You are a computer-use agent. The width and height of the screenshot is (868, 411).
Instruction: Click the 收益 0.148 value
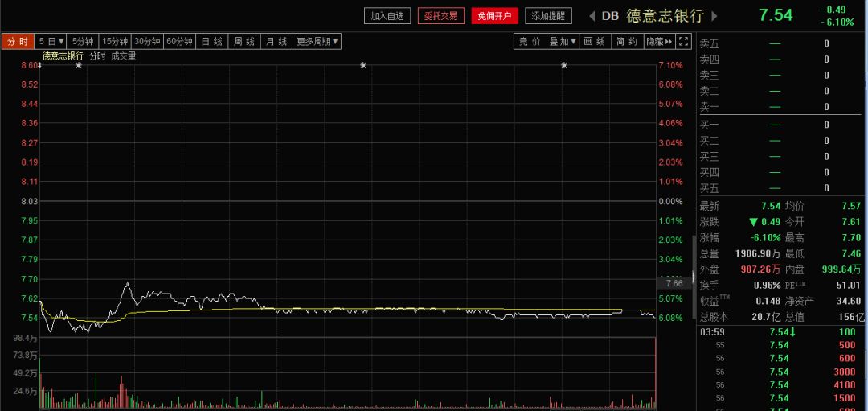tap(768, 301)
